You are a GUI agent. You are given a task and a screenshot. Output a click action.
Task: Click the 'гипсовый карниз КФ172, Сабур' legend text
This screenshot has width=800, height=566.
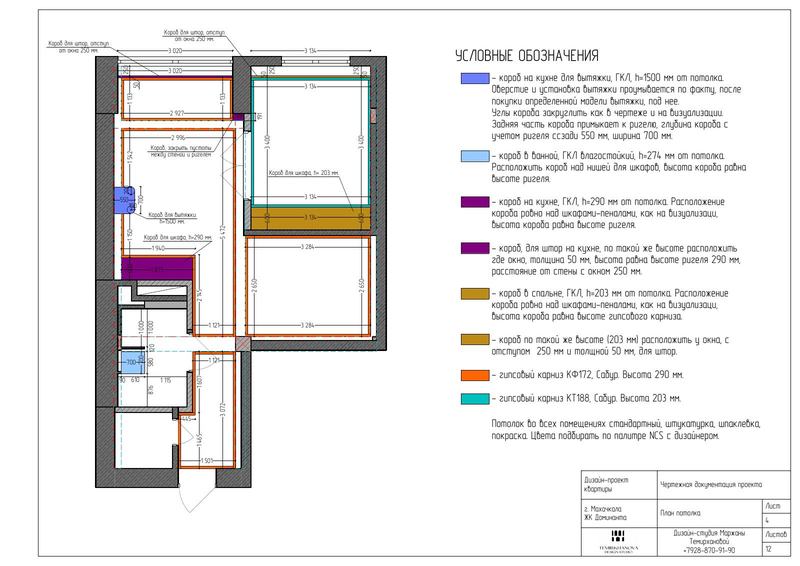[x=587, y=375]
